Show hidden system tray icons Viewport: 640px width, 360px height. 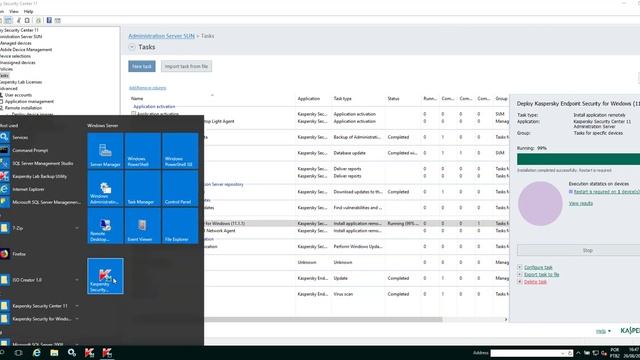(578, 353)
